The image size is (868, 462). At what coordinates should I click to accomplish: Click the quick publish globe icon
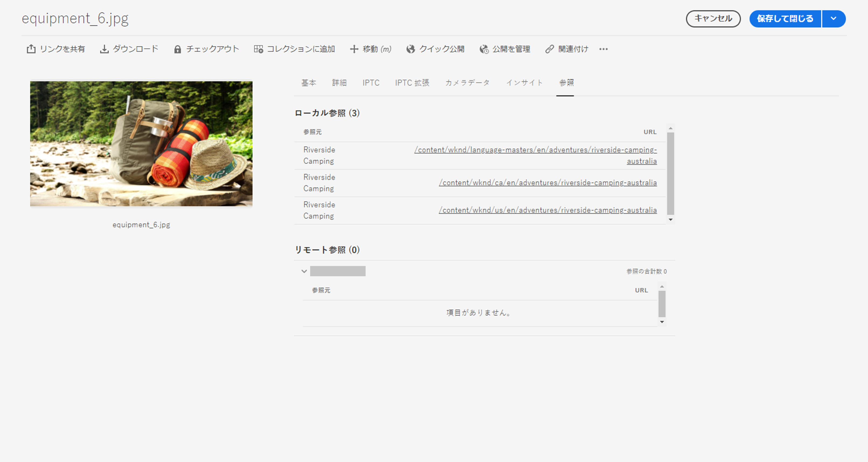tap(410, 49)
